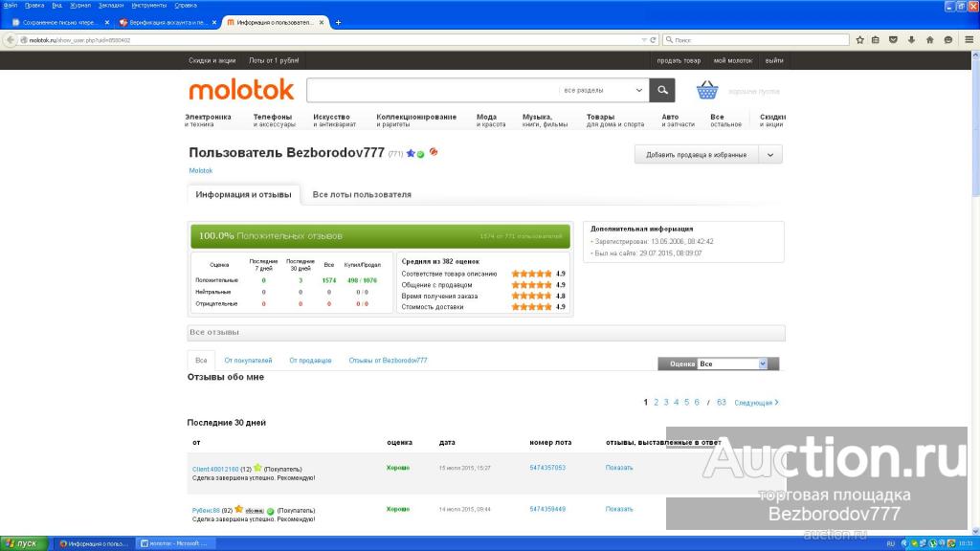980x551 pixels.
Task: Open the Правка menu
Action: 34,5
